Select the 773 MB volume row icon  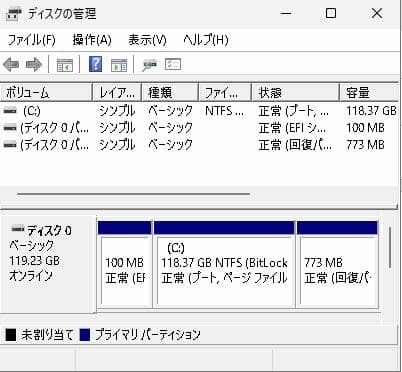point(10,145)
